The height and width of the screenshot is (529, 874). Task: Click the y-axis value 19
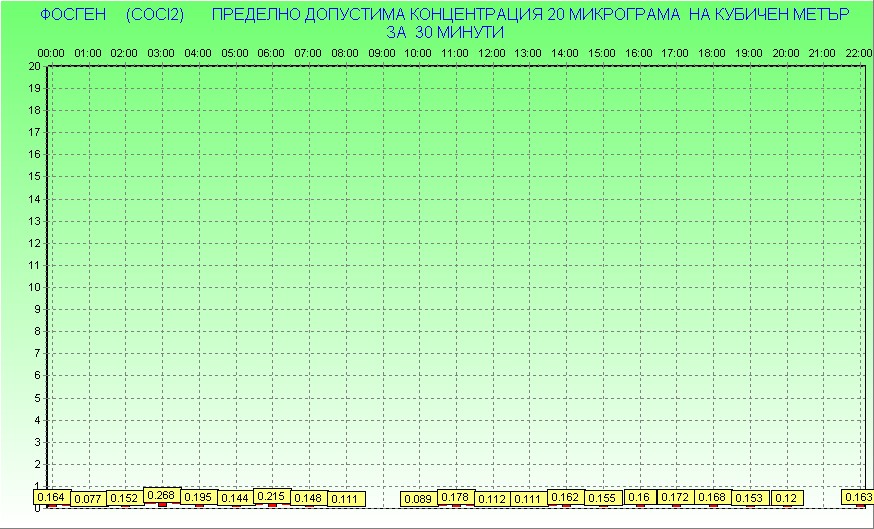(35, 88)
